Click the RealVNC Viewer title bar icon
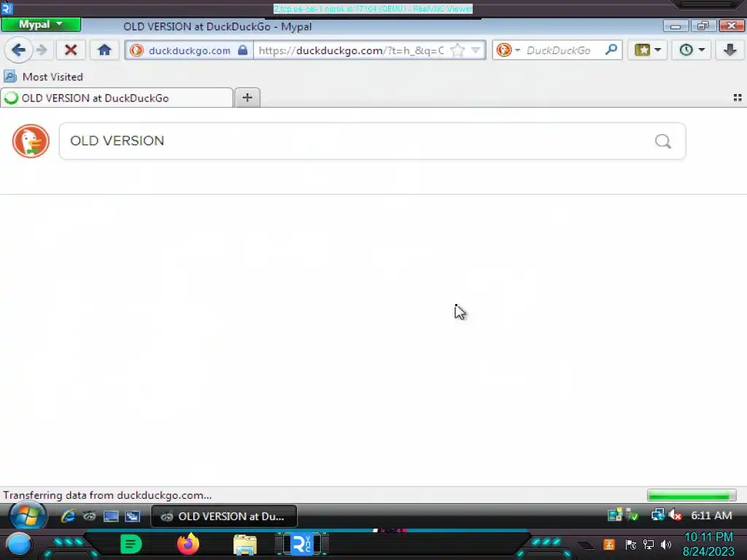747x560 pixels. pos(7,8)
